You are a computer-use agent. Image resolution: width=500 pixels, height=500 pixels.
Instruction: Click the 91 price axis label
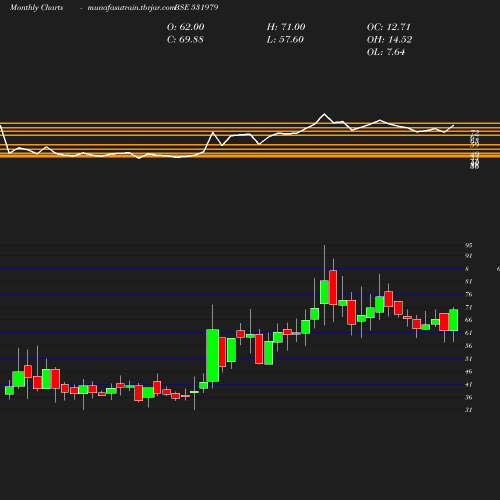tap(469, 256)
